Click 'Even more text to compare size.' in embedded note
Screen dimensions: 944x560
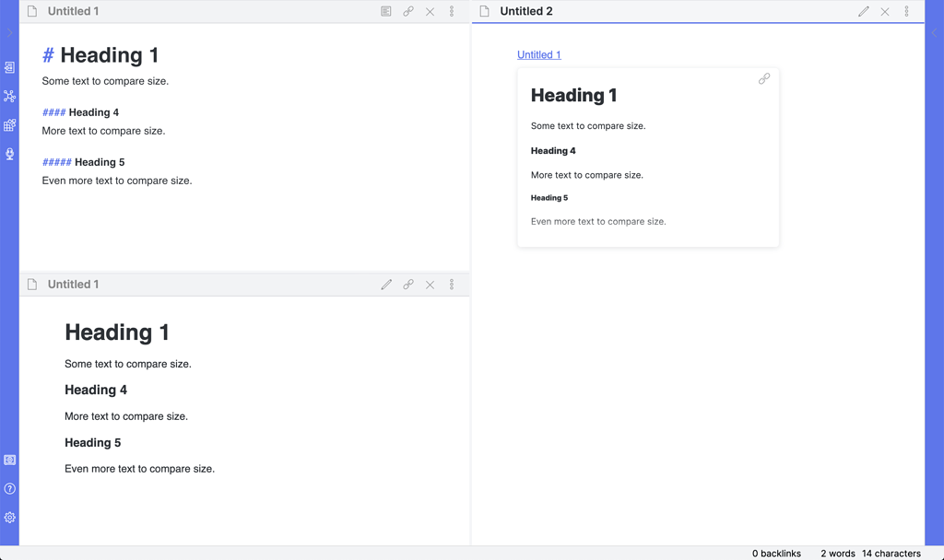(x=598, y=221)
